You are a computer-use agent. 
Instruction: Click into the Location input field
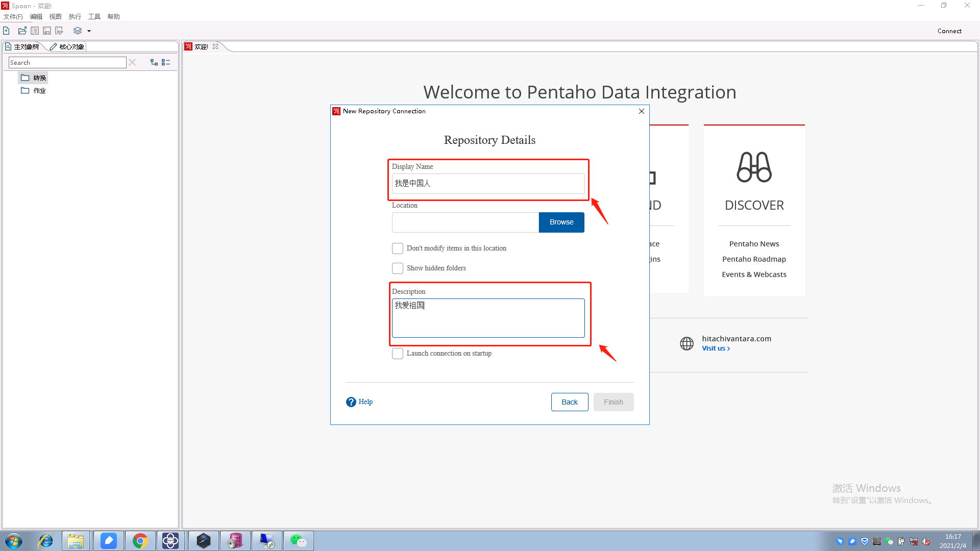coord(465,222)
